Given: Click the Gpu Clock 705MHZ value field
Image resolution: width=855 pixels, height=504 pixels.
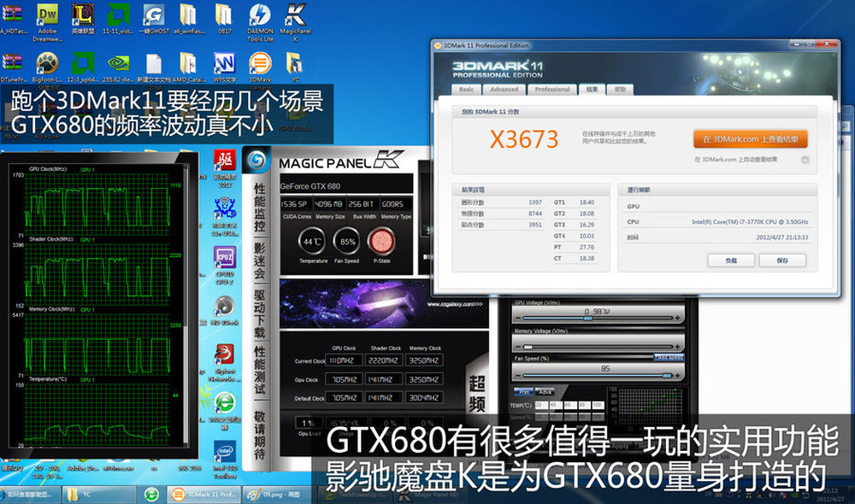Looking at the screenshot, I should point(344,379).
